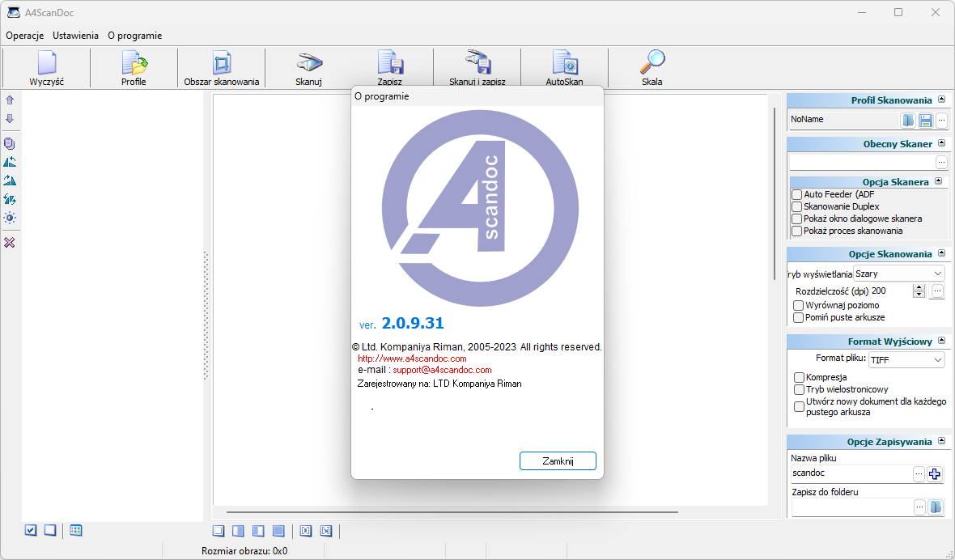Open the http://www.a4scandoc.com link
The image size is (955, 560).
(x=412, y=358)
